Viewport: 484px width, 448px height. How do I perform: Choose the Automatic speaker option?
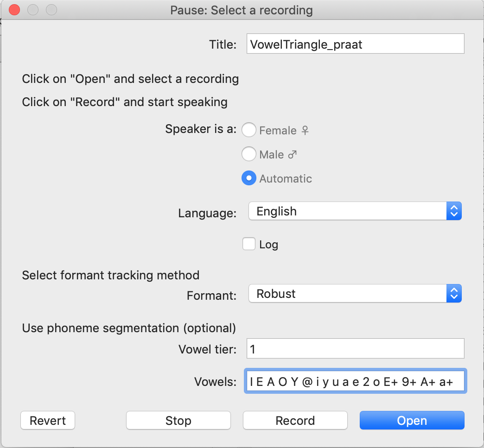(249, 178)
